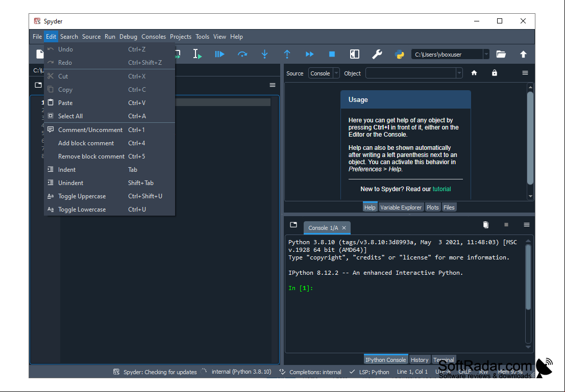Switch to Files tab
The height and width of the screenshot is (392, 565).
pos(449,207)
